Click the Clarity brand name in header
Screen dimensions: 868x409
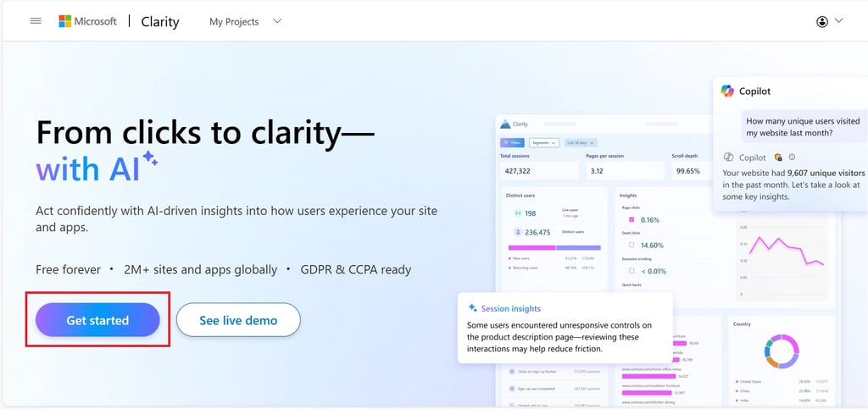160,21
